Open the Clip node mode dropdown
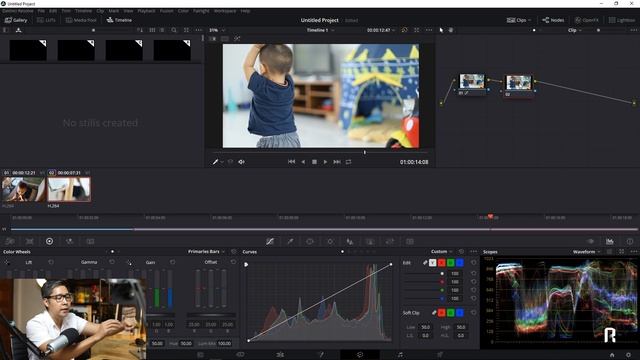The image size is (640, 360). 574,30
